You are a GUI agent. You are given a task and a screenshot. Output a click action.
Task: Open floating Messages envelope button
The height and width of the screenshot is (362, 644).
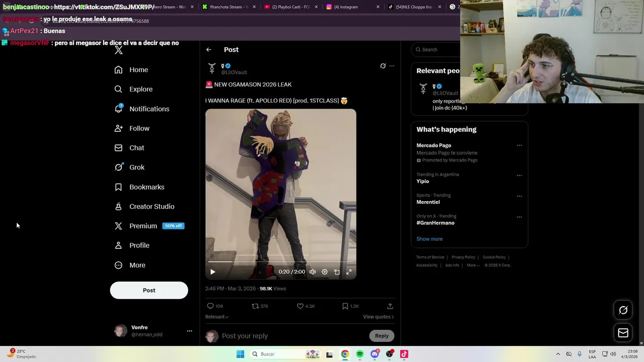[623, 333]
